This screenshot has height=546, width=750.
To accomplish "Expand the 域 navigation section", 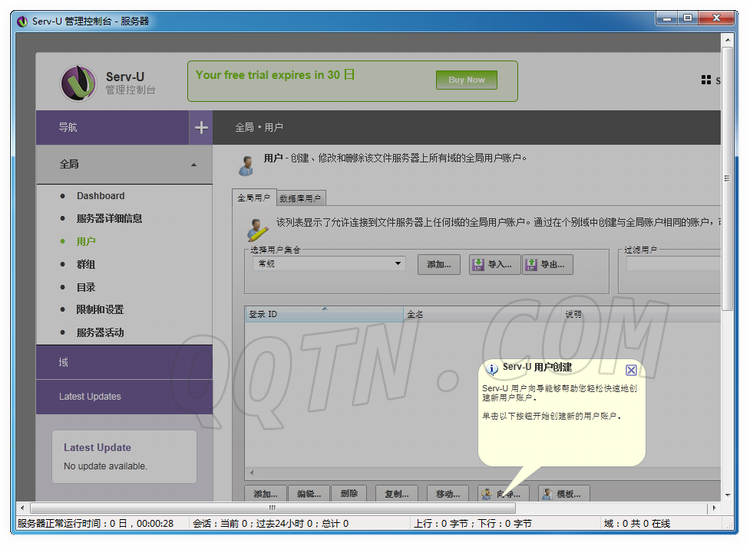I will pos(124,362).
